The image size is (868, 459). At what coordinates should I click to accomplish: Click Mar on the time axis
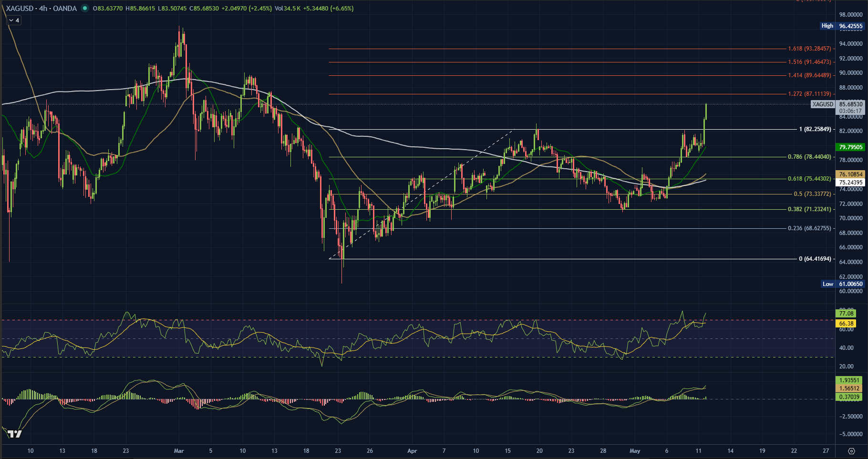point(179,450)
